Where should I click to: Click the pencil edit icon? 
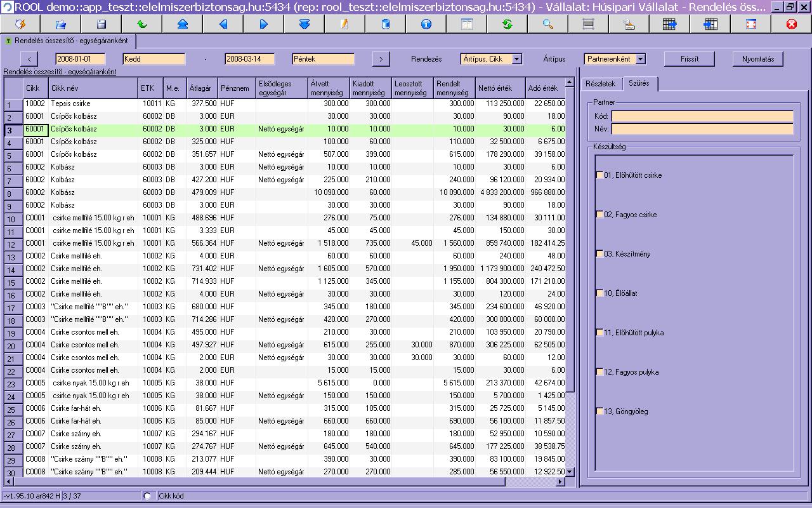coord(344,24)
